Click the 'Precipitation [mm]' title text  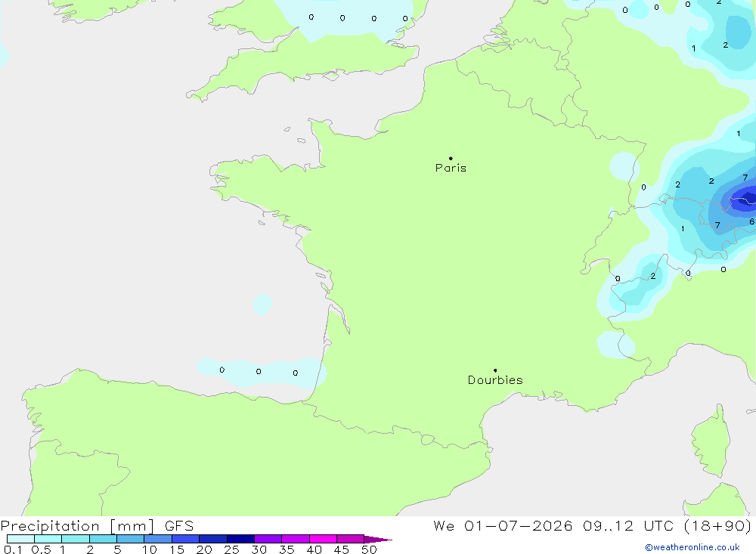pos(78,526)
